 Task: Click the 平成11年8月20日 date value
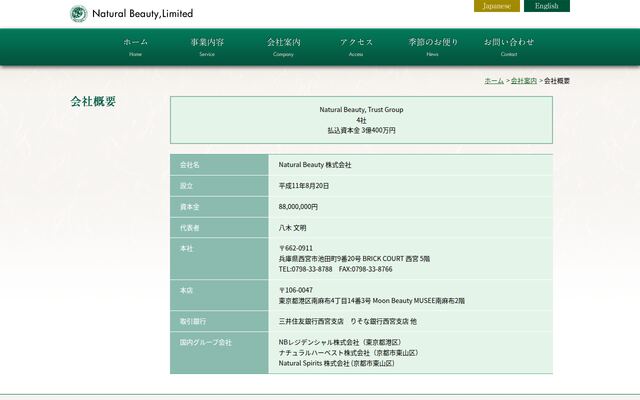tap(304, 186)
